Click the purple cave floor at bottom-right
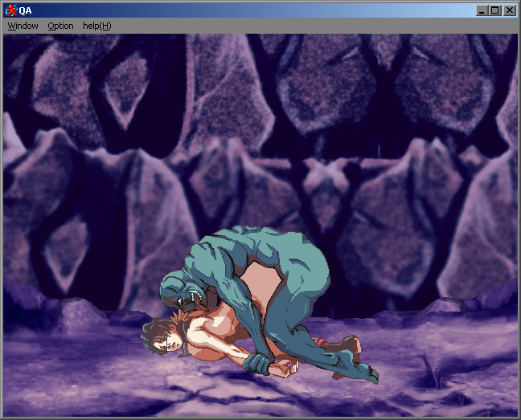521x420 pixels. tap(458, 377)
